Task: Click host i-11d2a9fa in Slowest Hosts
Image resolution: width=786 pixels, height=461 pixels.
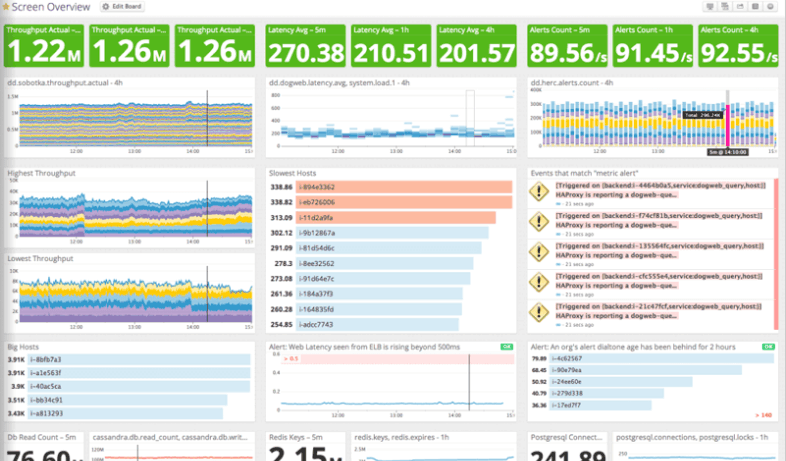Action: (x=320, y=217)
